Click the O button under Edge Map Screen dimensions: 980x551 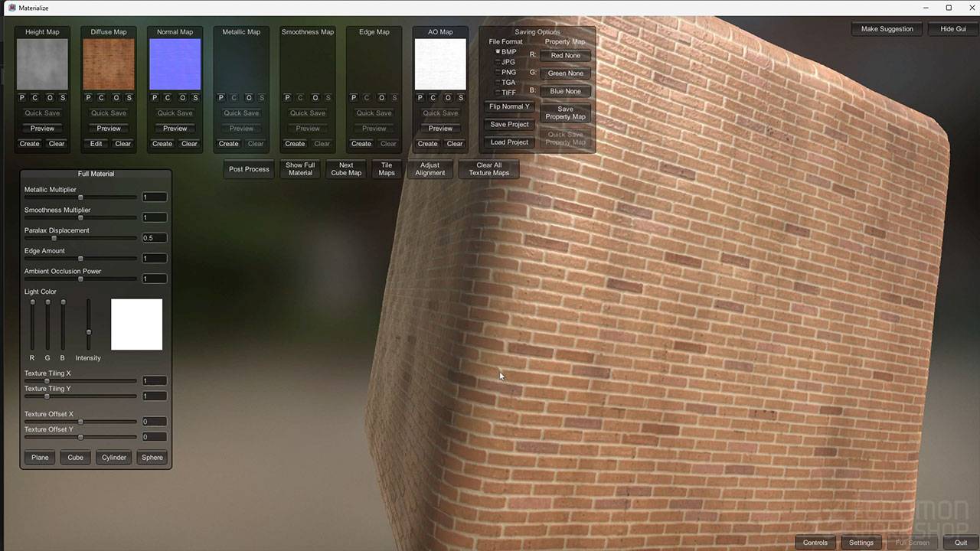pyautogui.click(x=381, y=98)
